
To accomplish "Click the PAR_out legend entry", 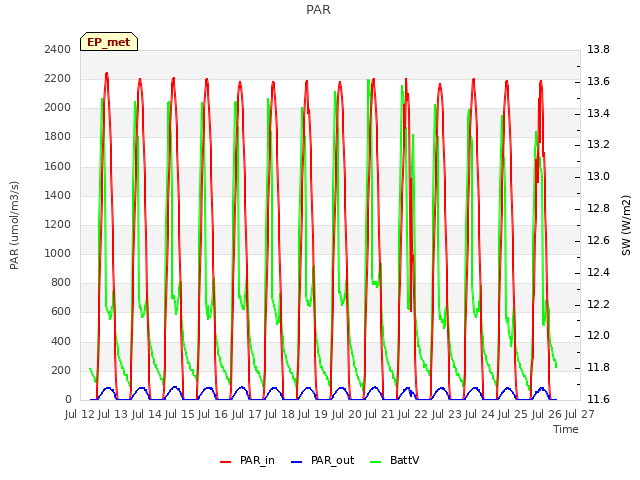I will coord(322,460).
